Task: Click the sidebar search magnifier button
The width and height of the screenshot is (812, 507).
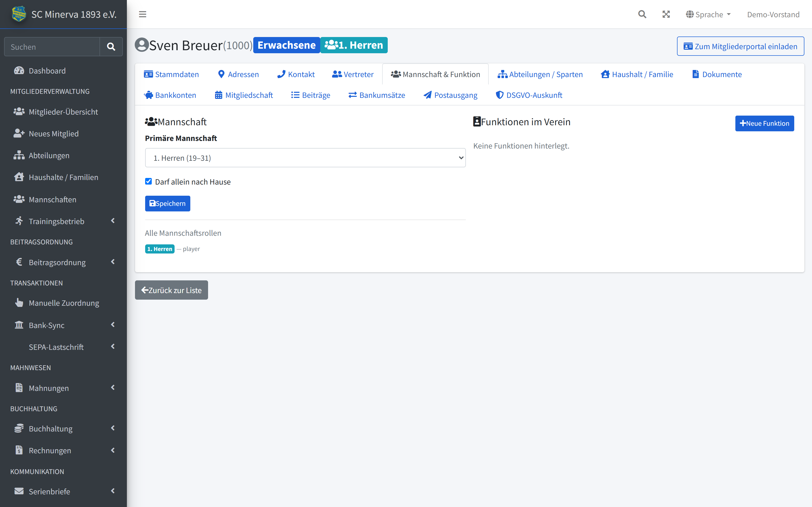Action: click(x=111, y=47)
